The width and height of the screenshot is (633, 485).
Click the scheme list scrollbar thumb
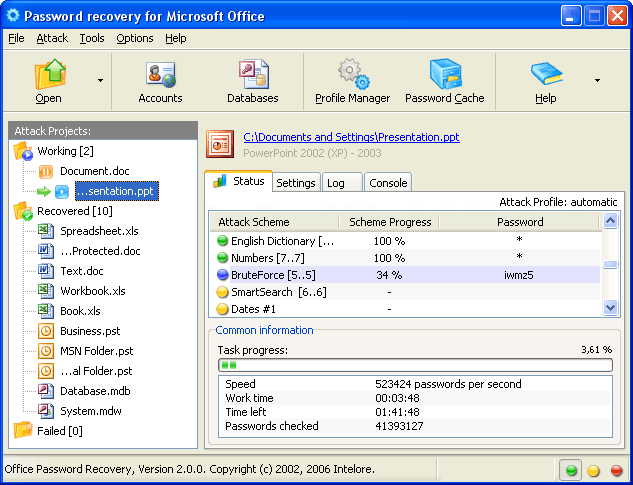(x=610, y=265)
